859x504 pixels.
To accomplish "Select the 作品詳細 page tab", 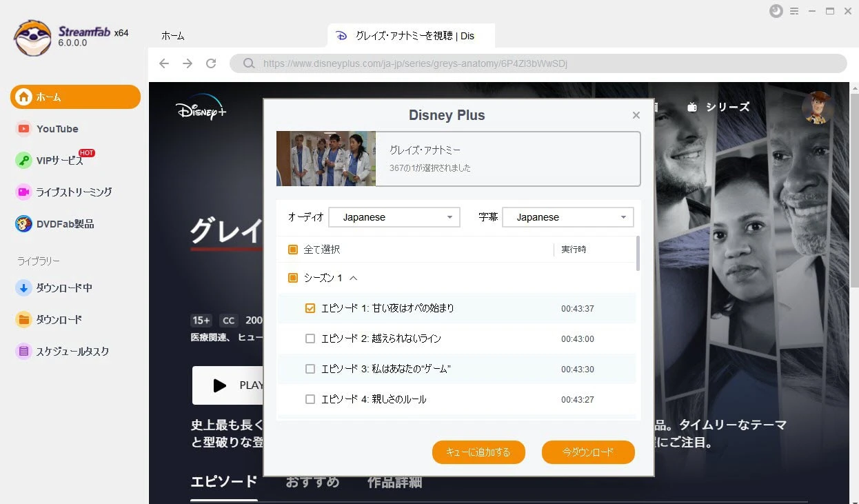I will click(395, 481).
